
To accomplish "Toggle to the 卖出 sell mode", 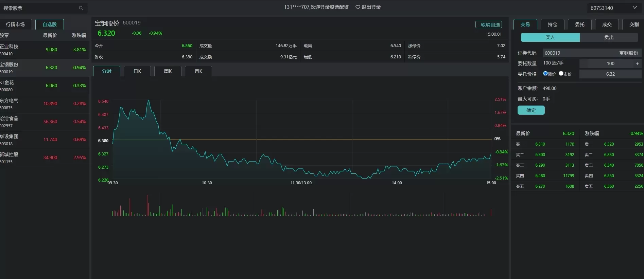I will click(609, 37).
